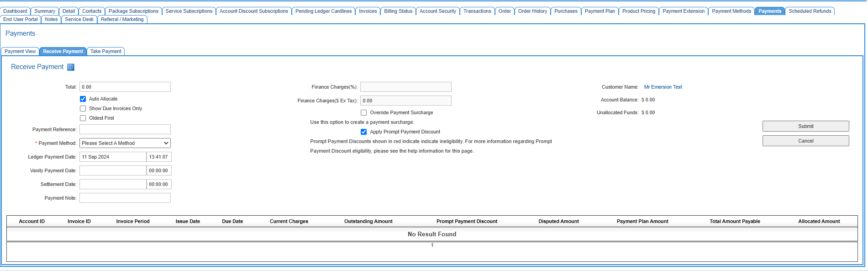The width and height of the screenshot is (868, 271).
Task: Enable Override Payment Surcharge option
Action: pos(364,112)
